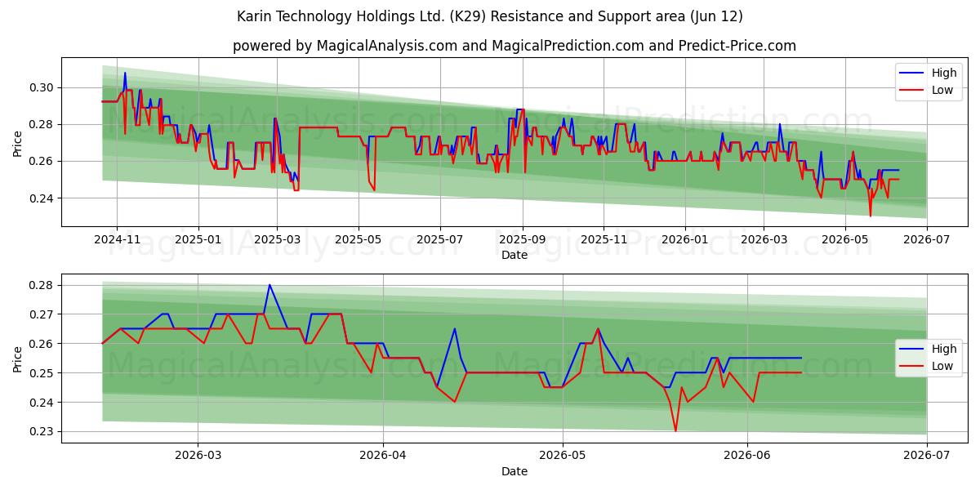Click the '2026-04' tick on the bottom chart
The width and height of the screenshot is (980, 490).
coord(383,454)
